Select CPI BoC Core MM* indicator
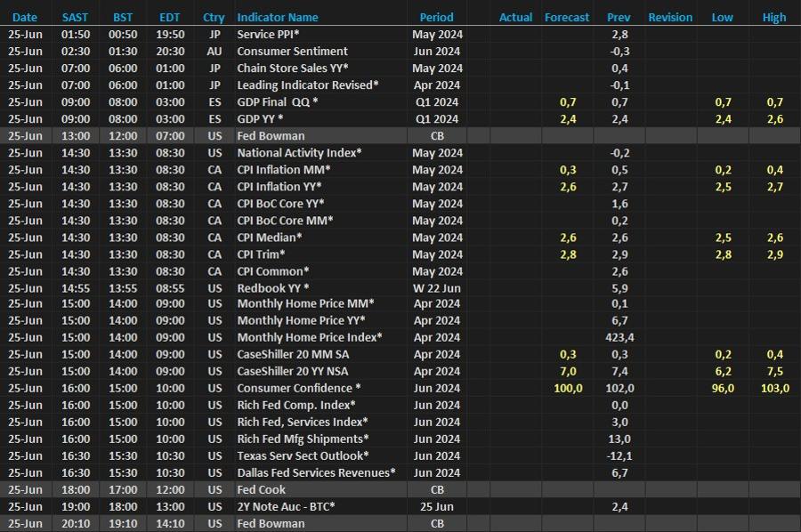This screenshot has height=532, width=801. [285, 220]
